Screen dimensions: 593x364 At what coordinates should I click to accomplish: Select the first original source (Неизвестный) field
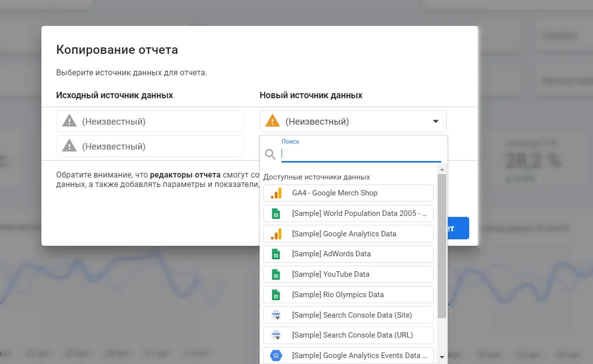pos(150,121)
